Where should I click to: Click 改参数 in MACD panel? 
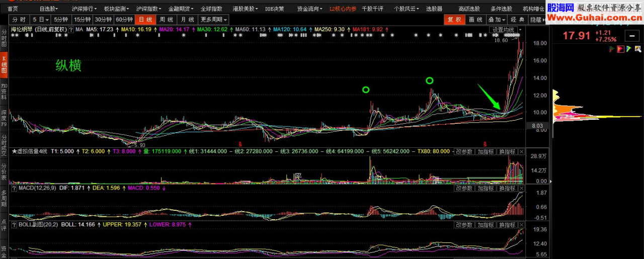coord(464,188)
